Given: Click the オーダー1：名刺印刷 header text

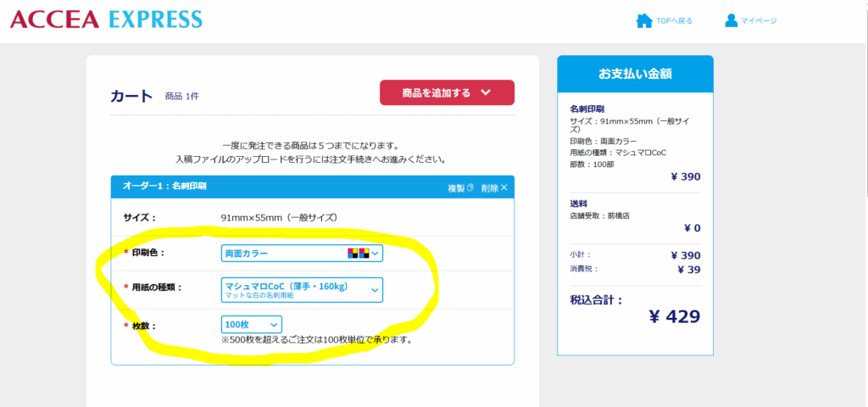Looking at the screenshot, I should click(x=164, y=187).
